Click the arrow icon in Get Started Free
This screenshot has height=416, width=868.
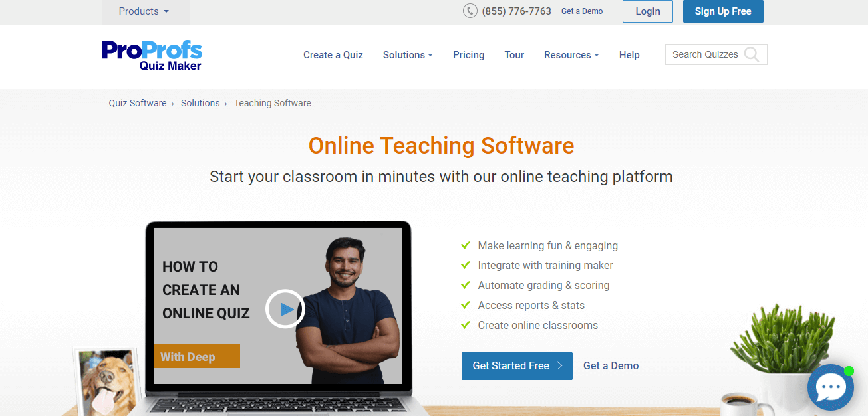(x=560, y=365)
